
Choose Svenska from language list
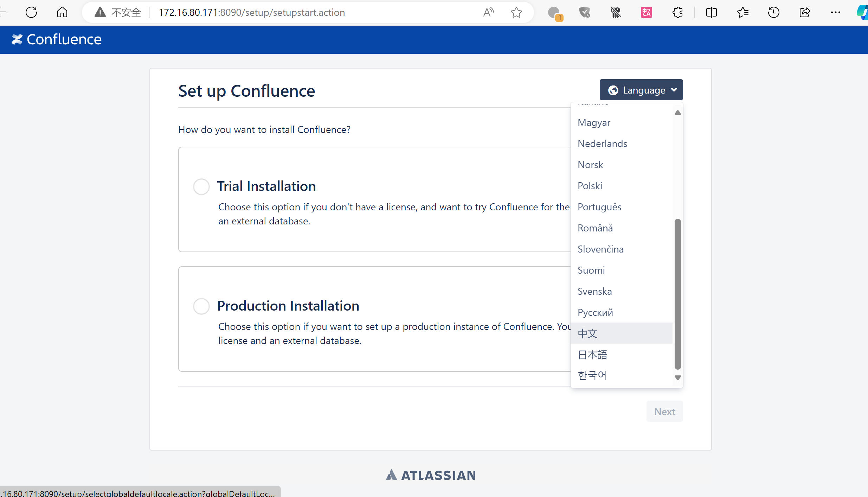(621, 291)
